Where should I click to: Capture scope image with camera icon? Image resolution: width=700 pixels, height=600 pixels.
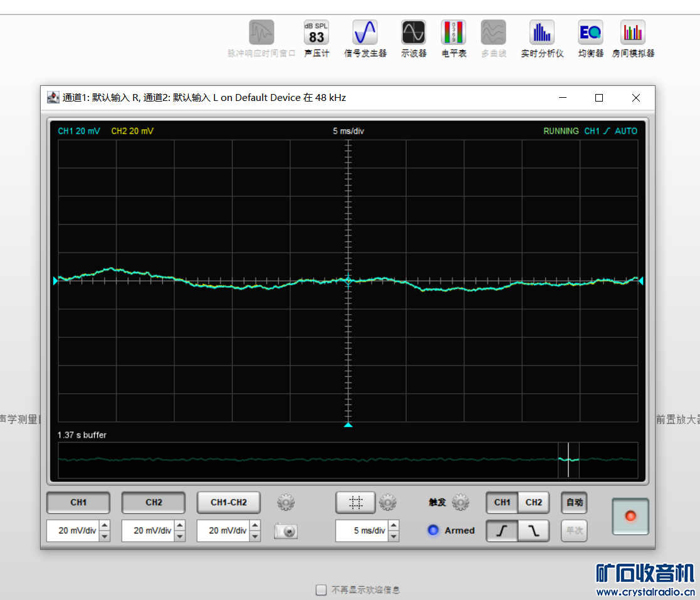click(x=286, y=531)
